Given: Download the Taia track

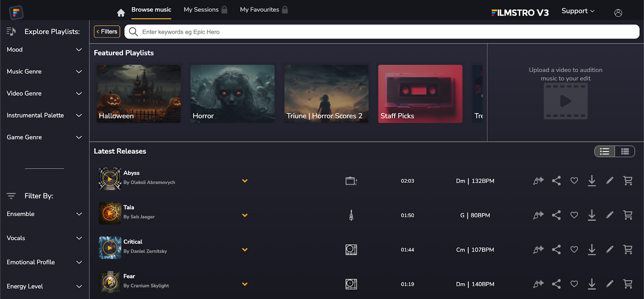Looking at the screenshot, I should (592, 215).
